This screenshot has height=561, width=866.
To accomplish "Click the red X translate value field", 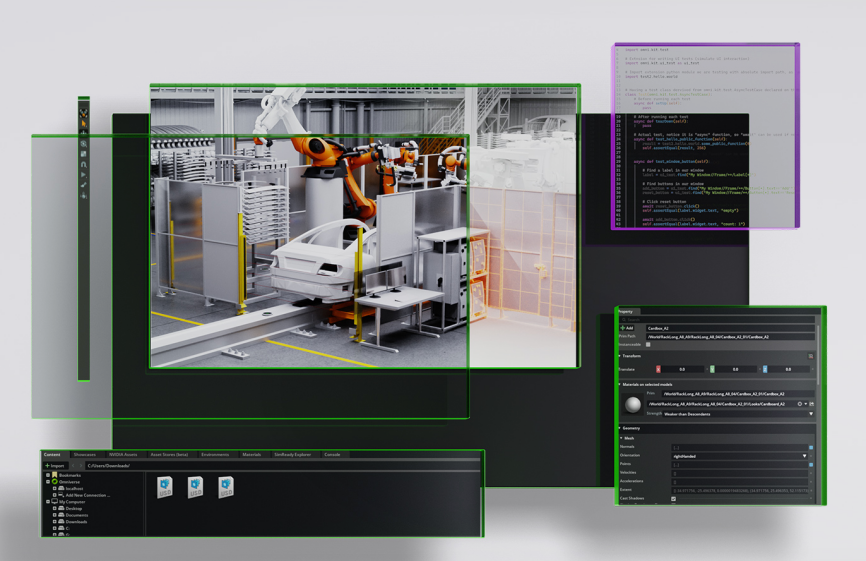I will coord(683,369).
